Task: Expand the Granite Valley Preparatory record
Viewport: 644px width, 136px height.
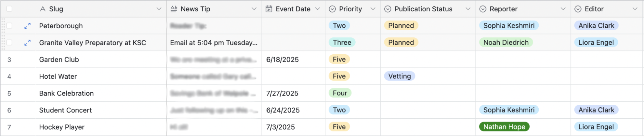Action: point(28,42)
